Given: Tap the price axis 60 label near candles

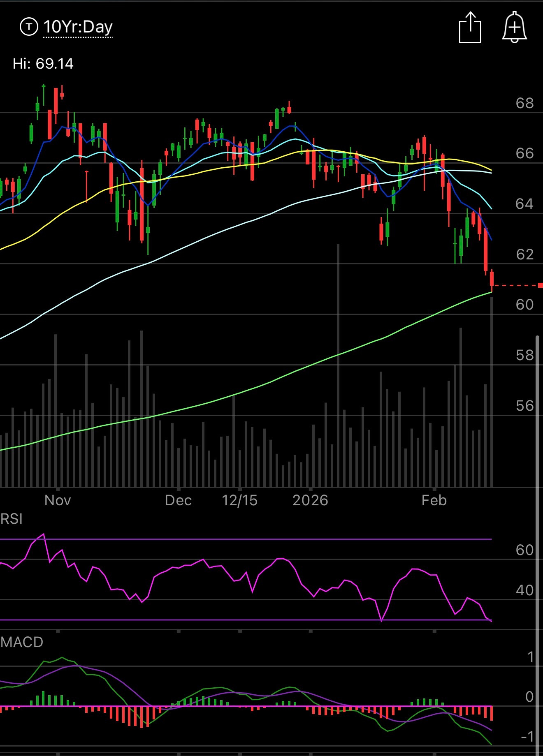Looking at the screenshot, I should coord(524,305).
